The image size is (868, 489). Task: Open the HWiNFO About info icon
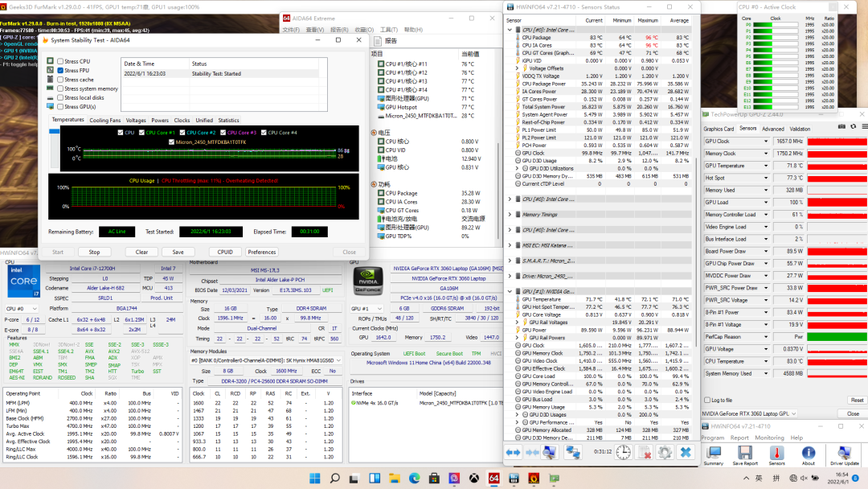pyautogui.click(x=808, y=453)
